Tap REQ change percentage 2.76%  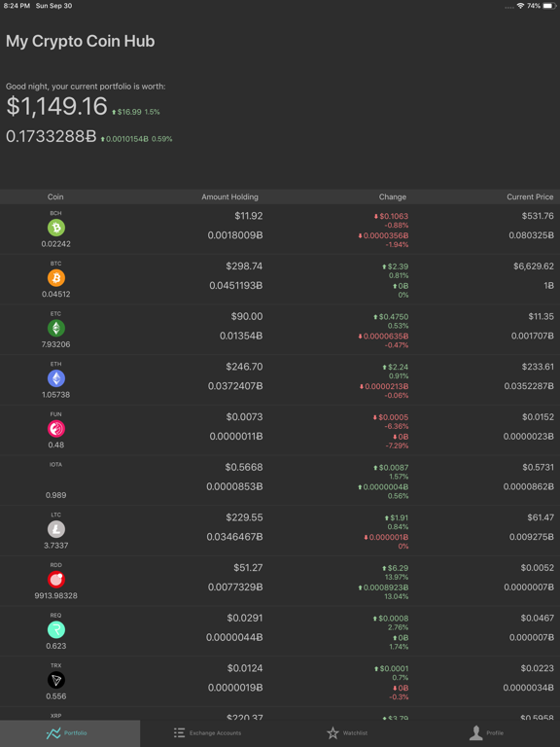pyautogui.click(x=398, y=627)
